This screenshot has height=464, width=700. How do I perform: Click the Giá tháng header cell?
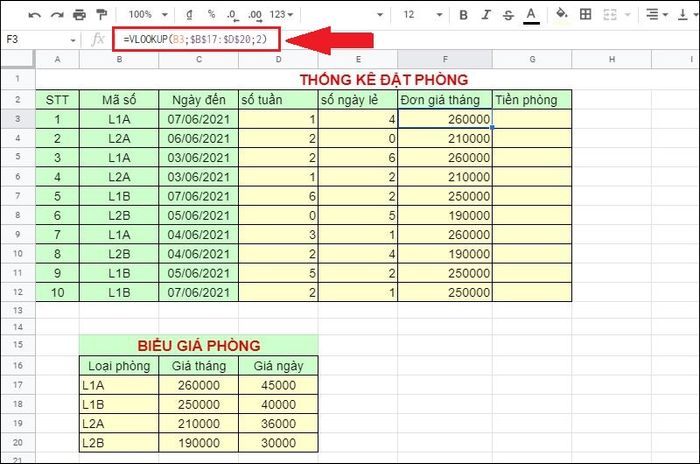point(199,366)
